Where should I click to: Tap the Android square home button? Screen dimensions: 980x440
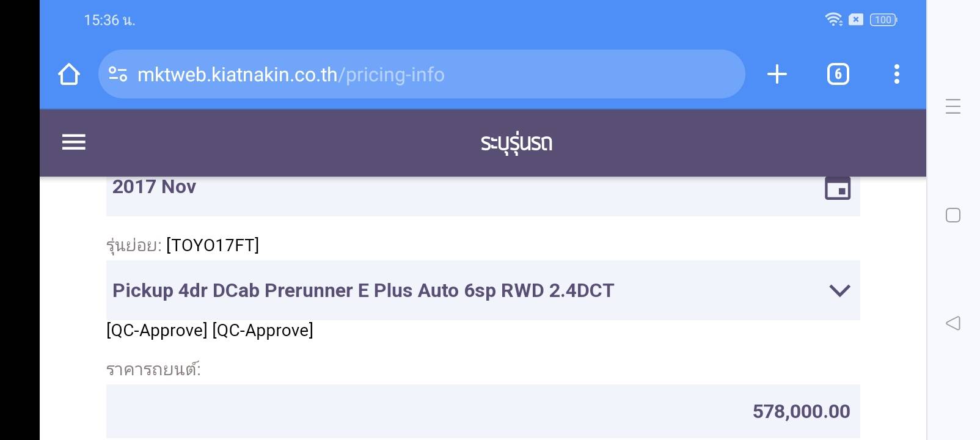[953, 215]
